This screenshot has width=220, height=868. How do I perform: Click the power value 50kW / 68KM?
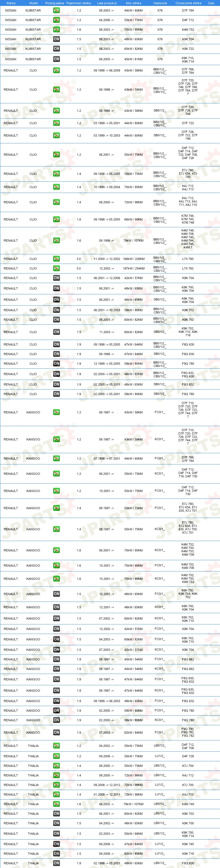tap(133, 834)
